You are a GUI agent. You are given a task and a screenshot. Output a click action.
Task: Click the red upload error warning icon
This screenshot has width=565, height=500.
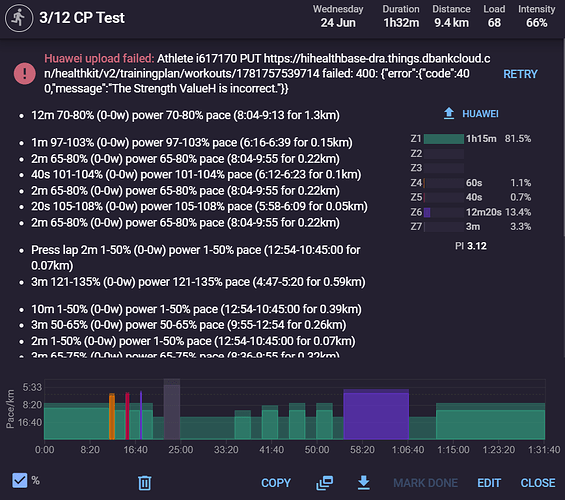coord(25,73)
